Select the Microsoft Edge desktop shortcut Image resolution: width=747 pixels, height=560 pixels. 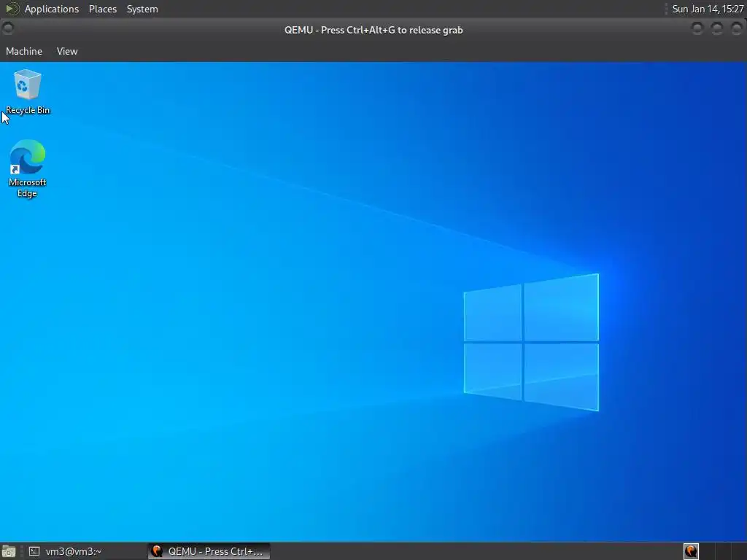coord(27,168)
